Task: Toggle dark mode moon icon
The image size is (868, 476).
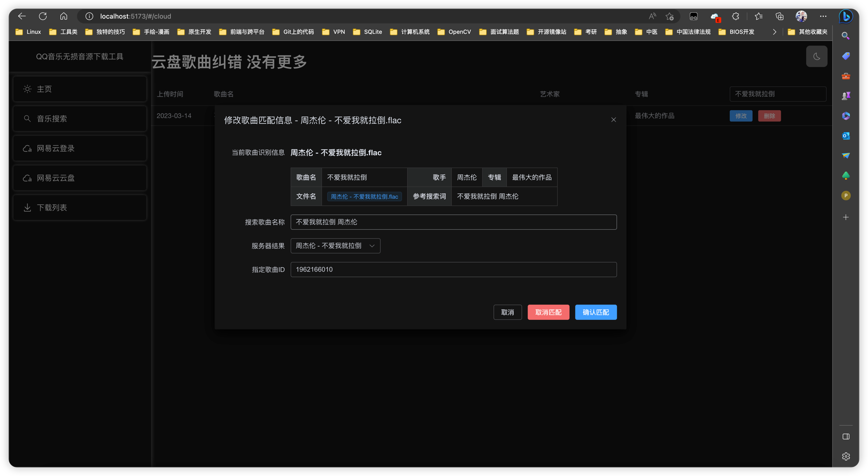Action: 816,56
